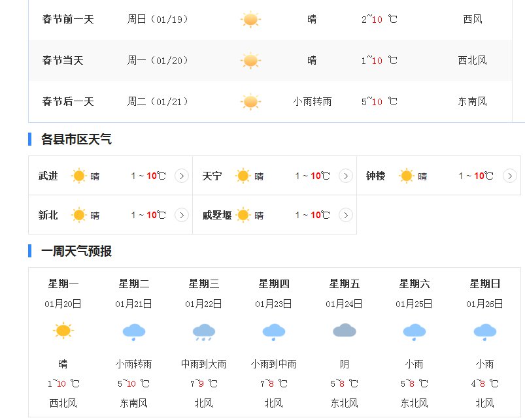This screenshot has width=525, height=420.
Task: Click the overcast cloud icon under 星期五
Action: (x=344, y=331)
